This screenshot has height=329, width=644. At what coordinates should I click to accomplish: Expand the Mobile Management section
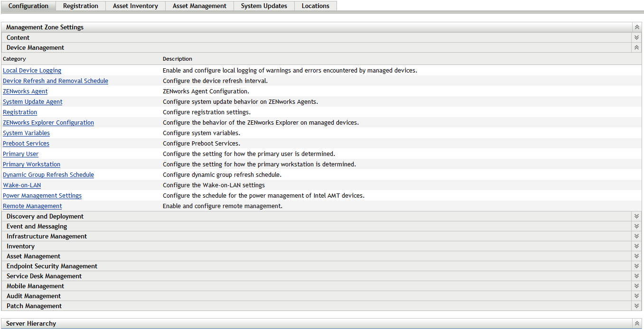(x=636, y=286)
